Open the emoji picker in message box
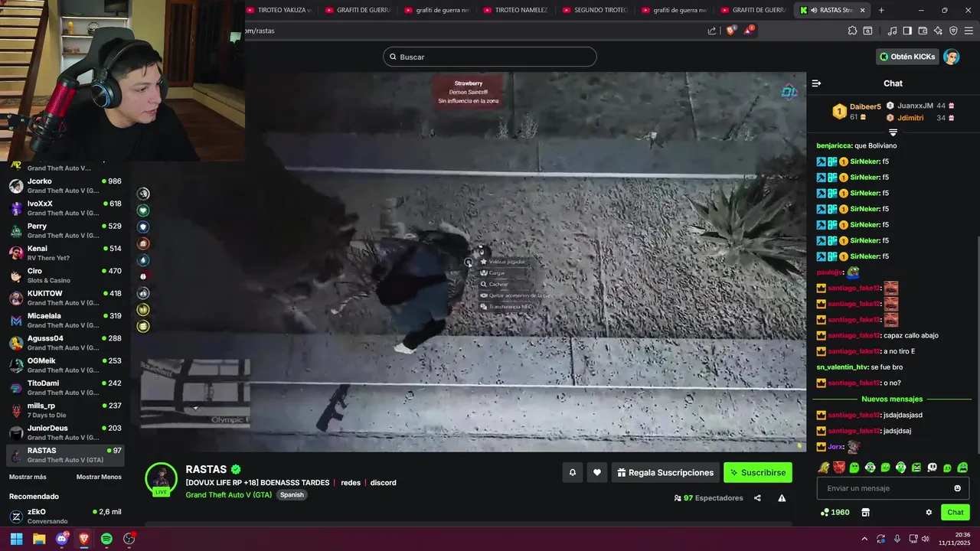The width and height of the screenshot is (980, 551). [957, 488]
